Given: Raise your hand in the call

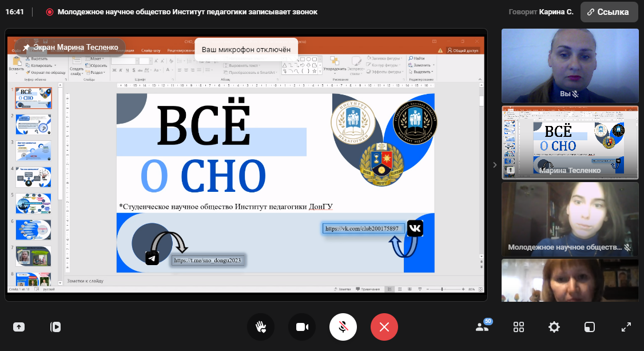Looking at the screenshot, I should (x=261, y=327).
